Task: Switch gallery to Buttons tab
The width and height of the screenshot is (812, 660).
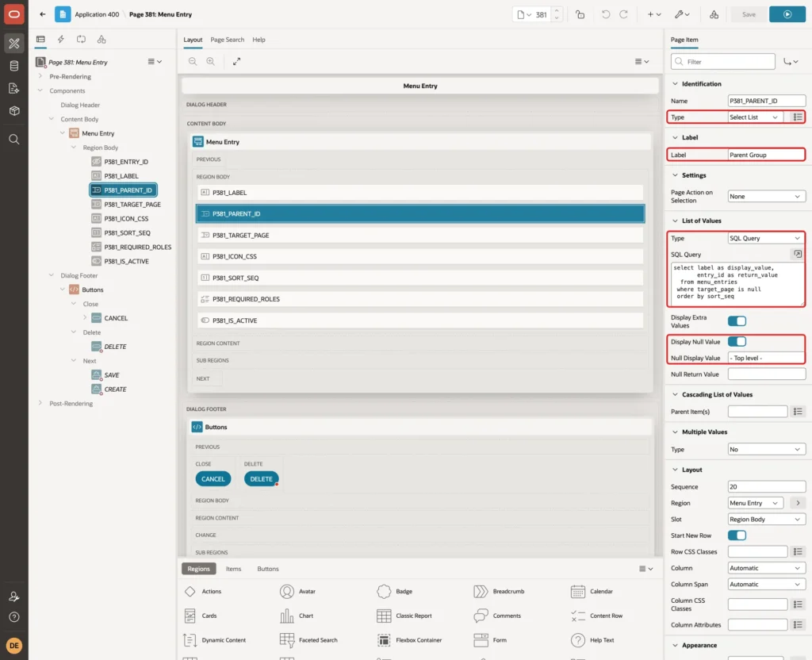Action: click(268, 569)
